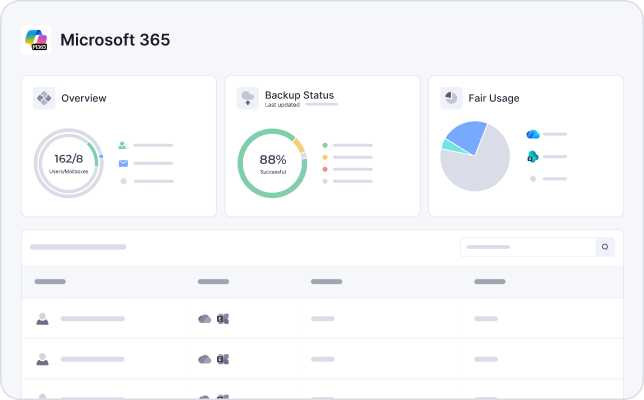This screenshot has height=400, width=644.
Task: Click the Fair Usage pie chart icon
Action: [x=451, y=98]
